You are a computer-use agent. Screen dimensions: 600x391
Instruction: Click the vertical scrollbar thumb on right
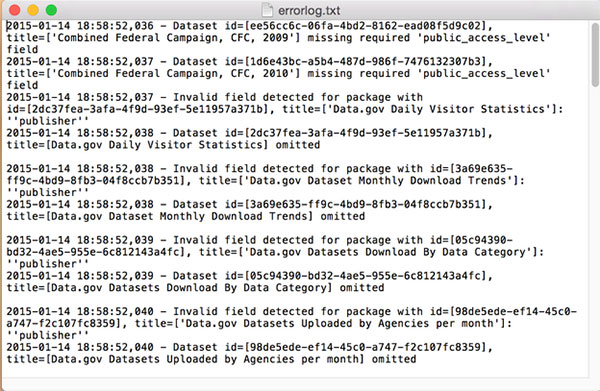[595, 55]
